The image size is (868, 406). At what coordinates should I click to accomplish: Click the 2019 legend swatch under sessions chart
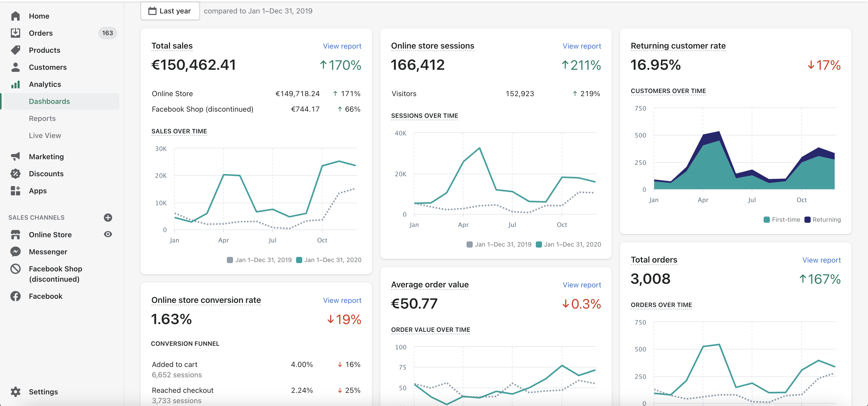pos(469,244)
